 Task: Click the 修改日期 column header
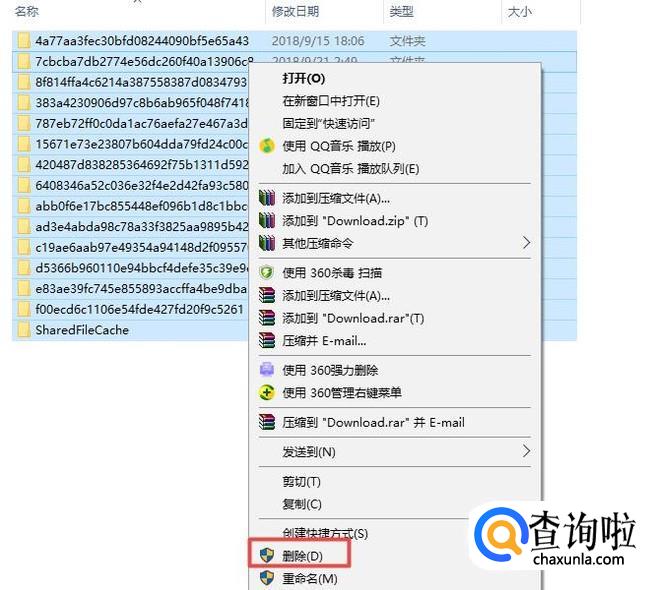[295, 11]
